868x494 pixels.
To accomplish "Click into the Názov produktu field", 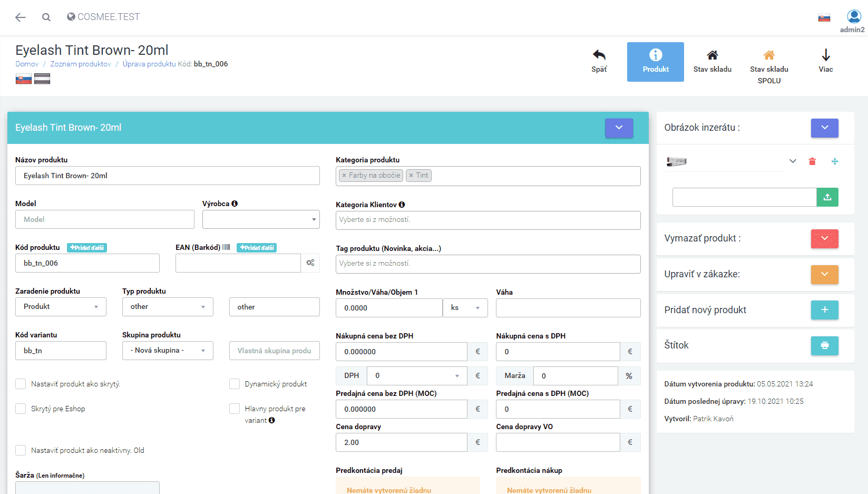I will (x=167, y=176).
